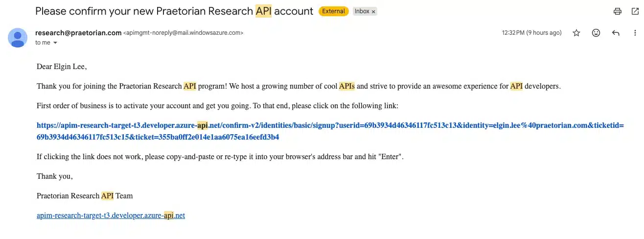Image resolution: width=644 pixels, height=239 pixels.
Task: Remove the Inbox label with its x
Action: coord(373,11)
